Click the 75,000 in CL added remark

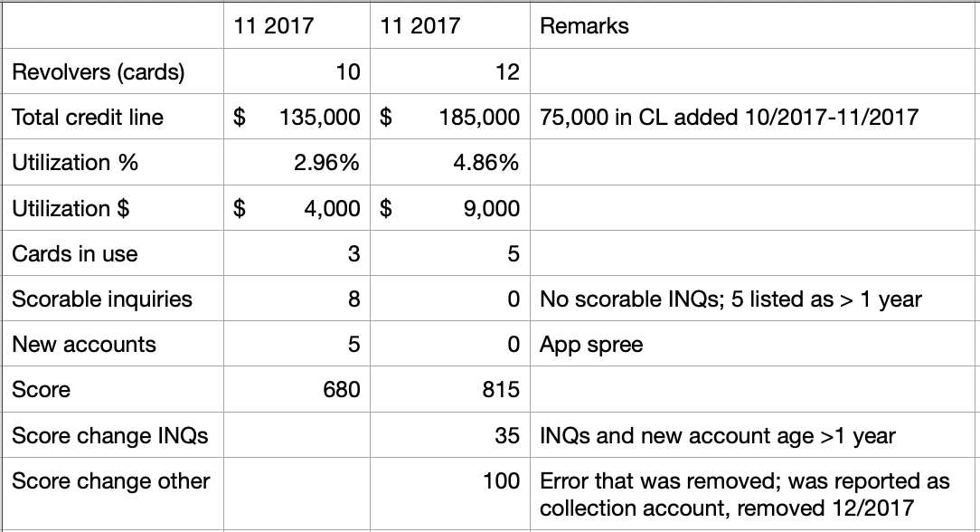point(729,118)
